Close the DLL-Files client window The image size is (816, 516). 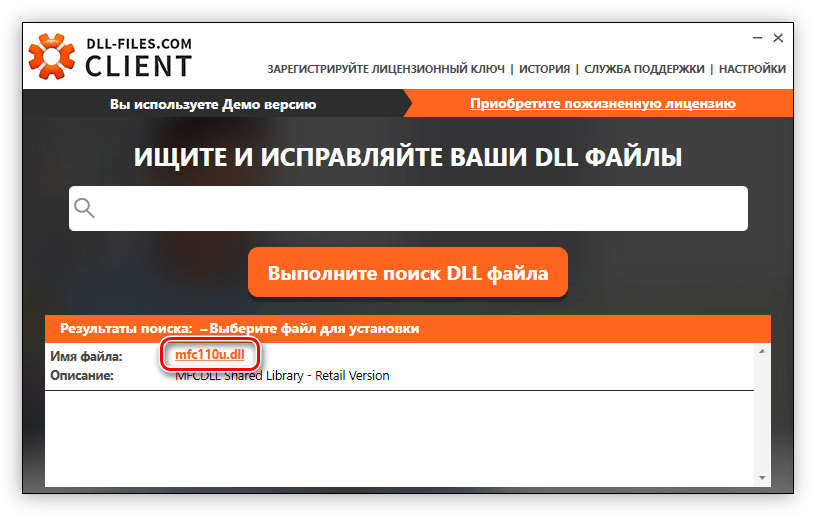tap(778, 38)
